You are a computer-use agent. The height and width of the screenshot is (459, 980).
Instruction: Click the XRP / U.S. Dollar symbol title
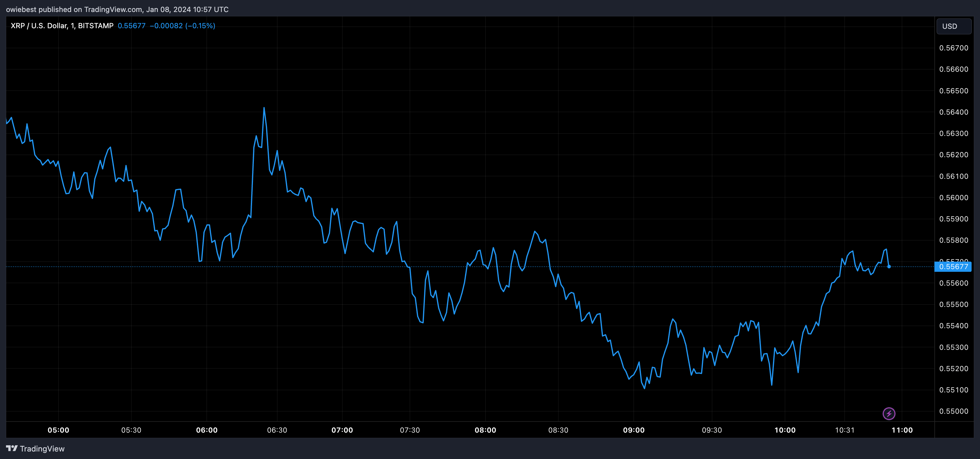[62, 25]
